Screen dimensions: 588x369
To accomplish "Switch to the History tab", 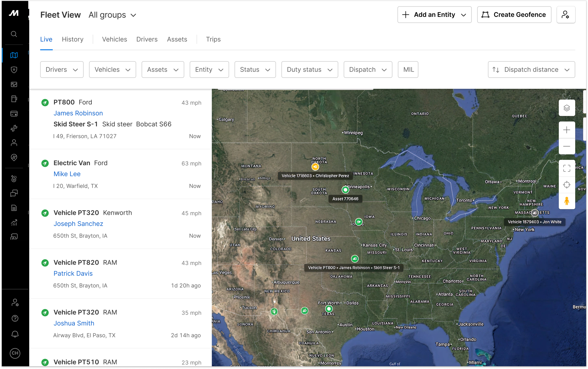I will (x=72, y=39).
